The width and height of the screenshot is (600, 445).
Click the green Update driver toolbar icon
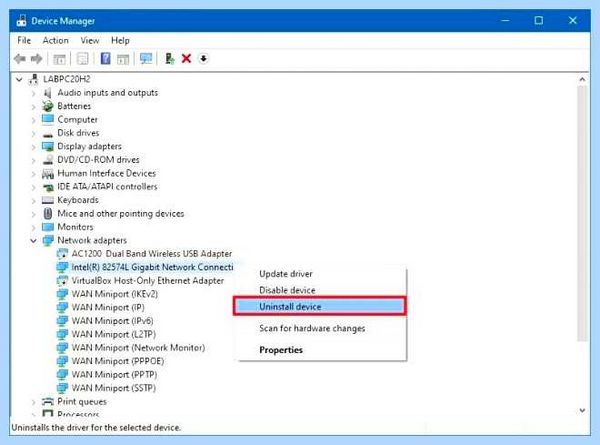point(169,59)
